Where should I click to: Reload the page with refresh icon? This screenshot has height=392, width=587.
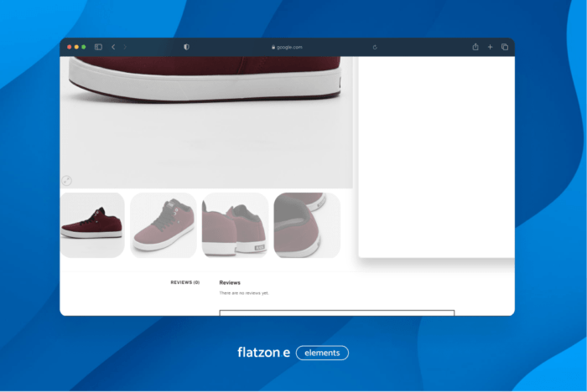click(375, 47)
